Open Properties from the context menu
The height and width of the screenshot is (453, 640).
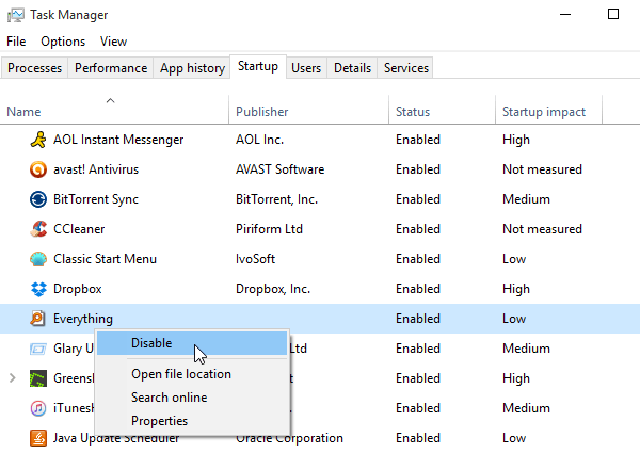[x=159, y=421]
